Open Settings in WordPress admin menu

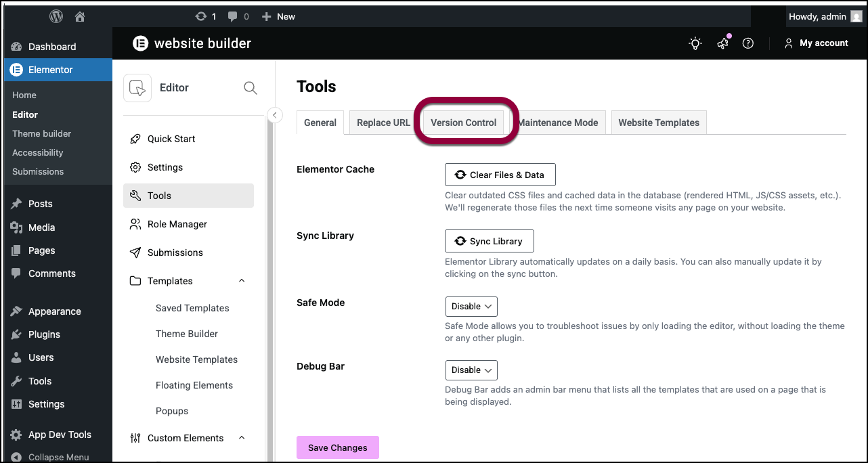pos(58,404)
